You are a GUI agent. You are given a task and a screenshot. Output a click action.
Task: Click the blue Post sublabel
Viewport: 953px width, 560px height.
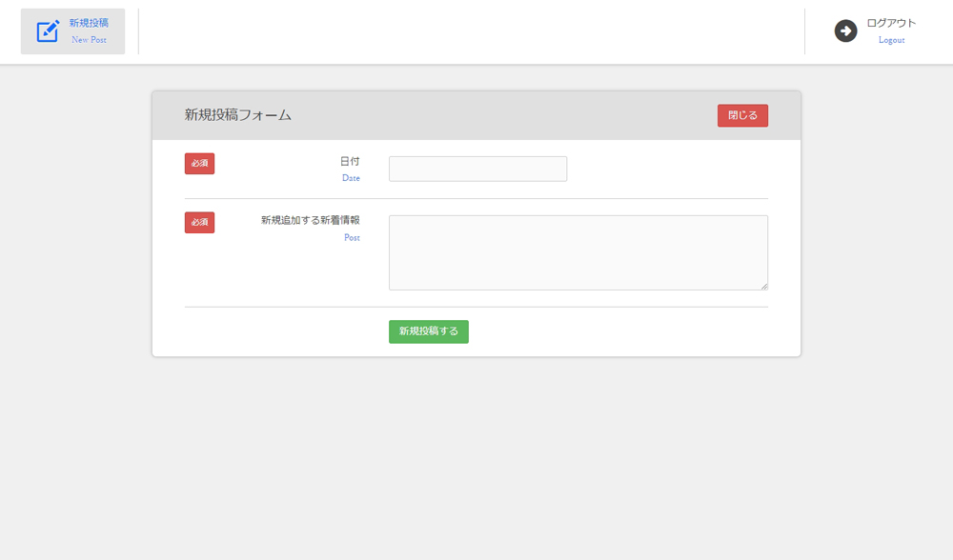point(352,237)
